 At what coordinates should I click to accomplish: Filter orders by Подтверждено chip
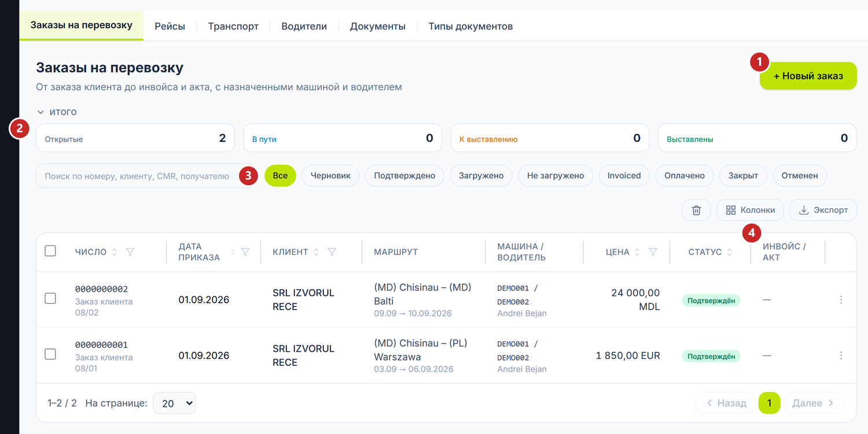(x=404, y=175)
